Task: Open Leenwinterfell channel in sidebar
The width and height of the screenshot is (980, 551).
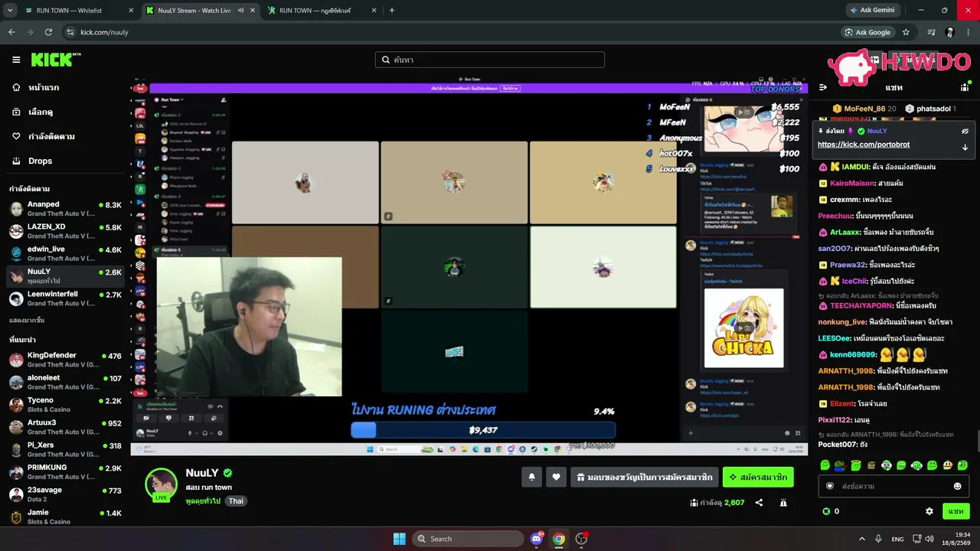Action: click(x=66, y=298)
